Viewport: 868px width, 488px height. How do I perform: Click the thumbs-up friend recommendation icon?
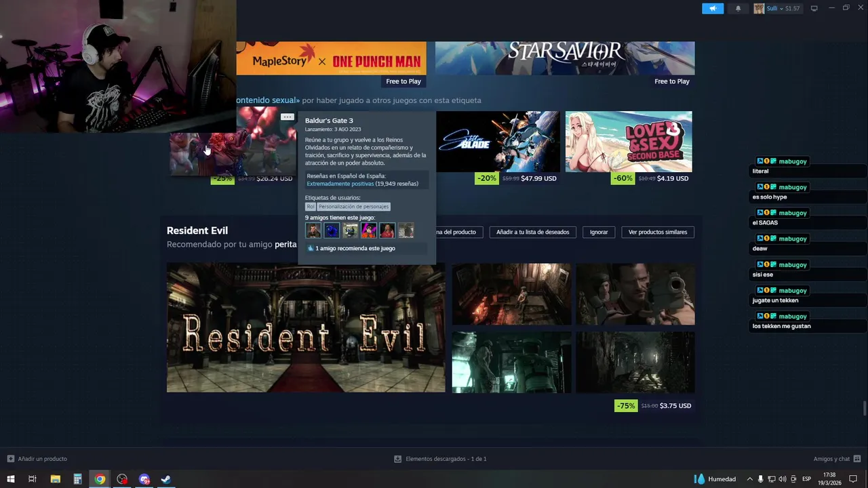click(311, 248)
